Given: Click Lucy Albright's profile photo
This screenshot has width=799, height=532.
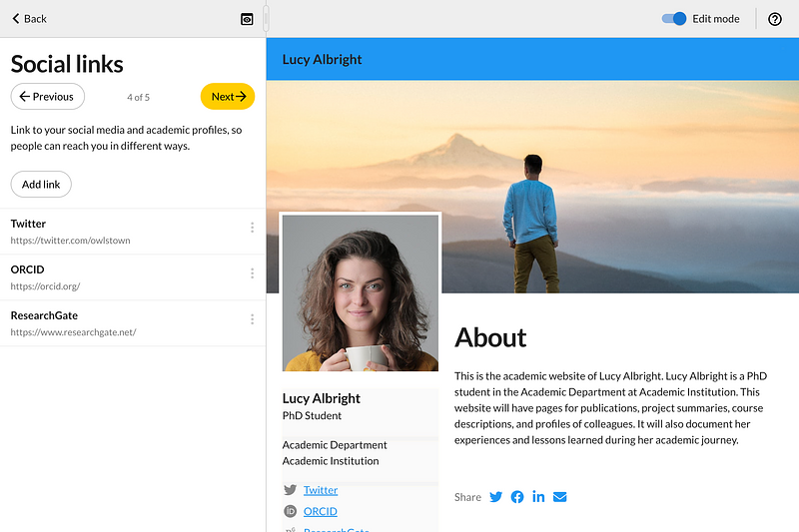Looking at the screenshot, I should pos(361,292).
